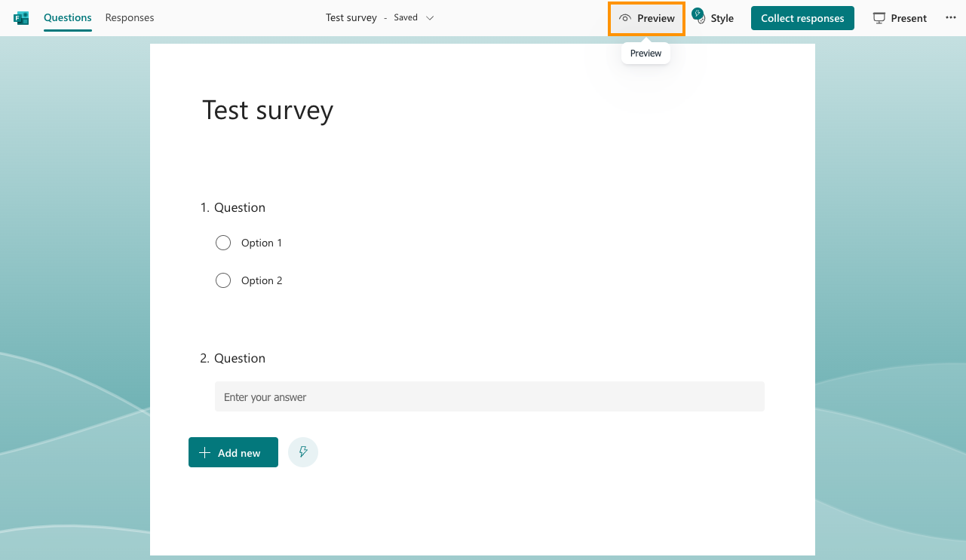The height and width of the screenshot is (560, 966).
Task: Select the radio circle beside Option 1
Action: [223, 243]
